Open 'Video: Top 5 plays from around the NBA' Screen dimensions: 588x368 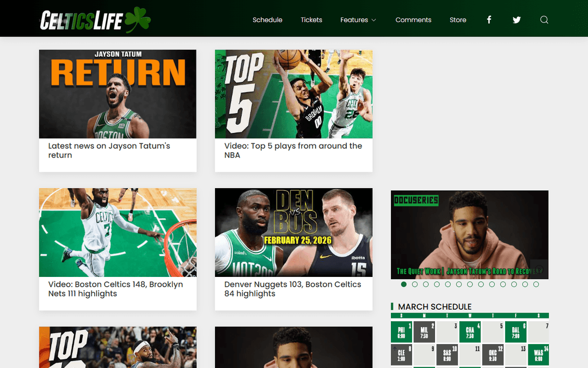click(x=293, y=150)
